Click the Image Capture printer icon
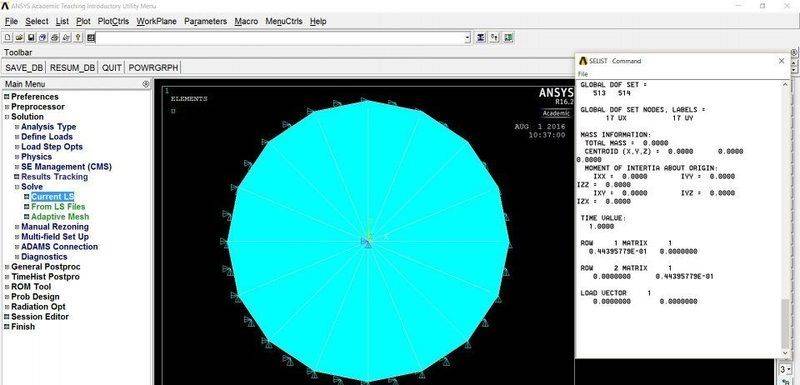Image resolution: width=800 pixels, height=385 pixels. click(55, 38)
